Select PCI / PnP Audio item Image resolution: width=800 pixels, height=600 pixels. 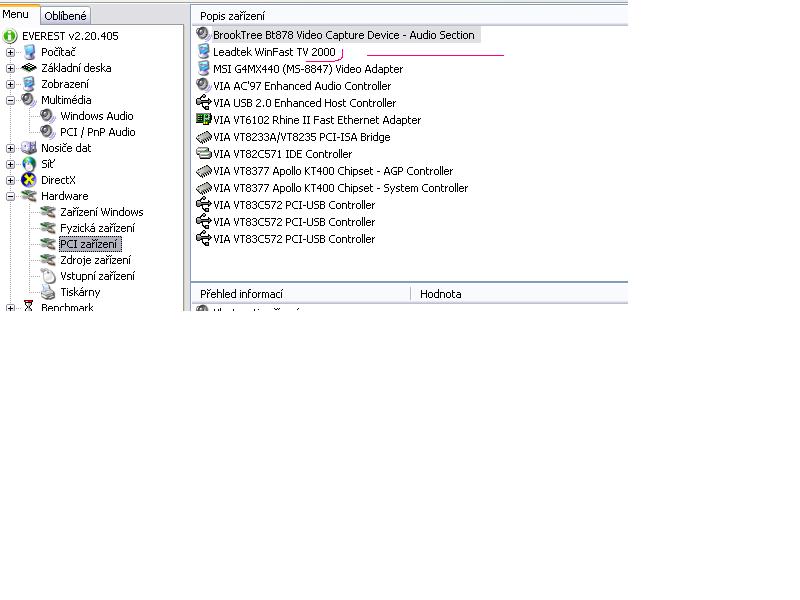[97, 132]
